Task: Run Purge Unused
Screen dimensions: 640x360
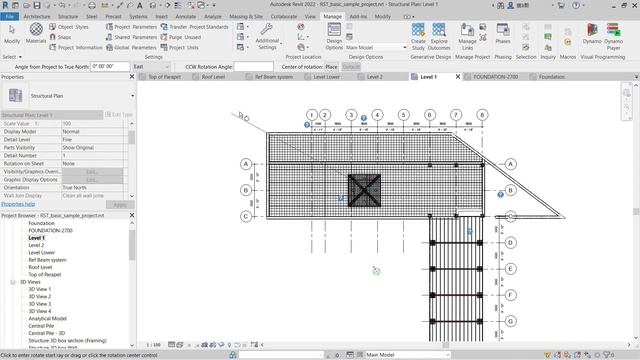Action: [181, 37]
